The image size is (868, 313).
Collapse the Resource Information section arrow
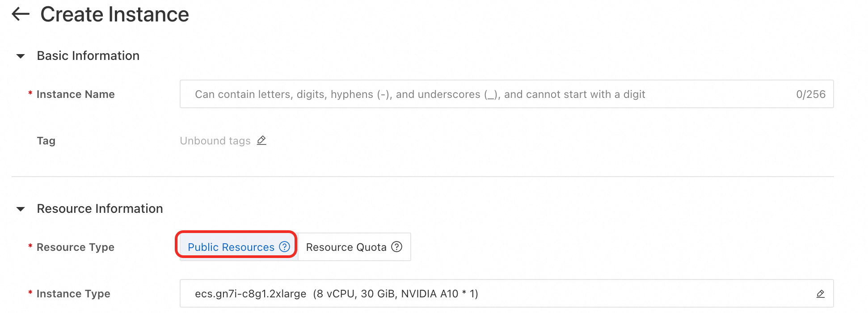pos(21,209)
